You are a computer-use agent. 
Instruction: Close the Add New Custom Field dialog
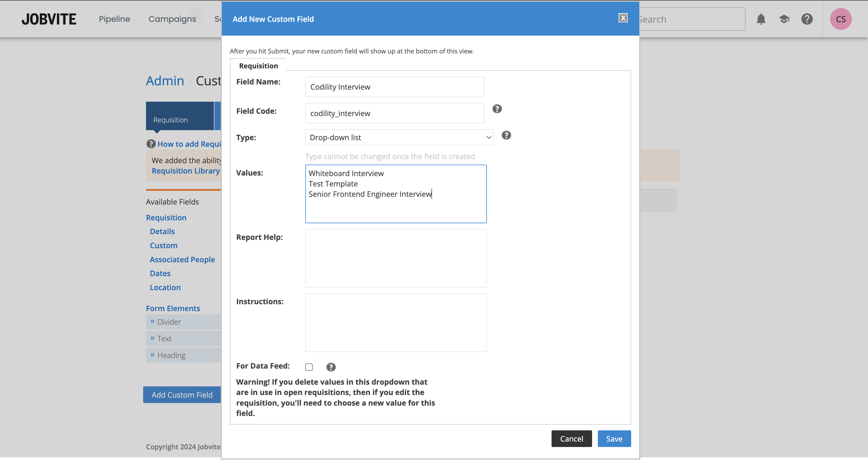click(623, 18)
